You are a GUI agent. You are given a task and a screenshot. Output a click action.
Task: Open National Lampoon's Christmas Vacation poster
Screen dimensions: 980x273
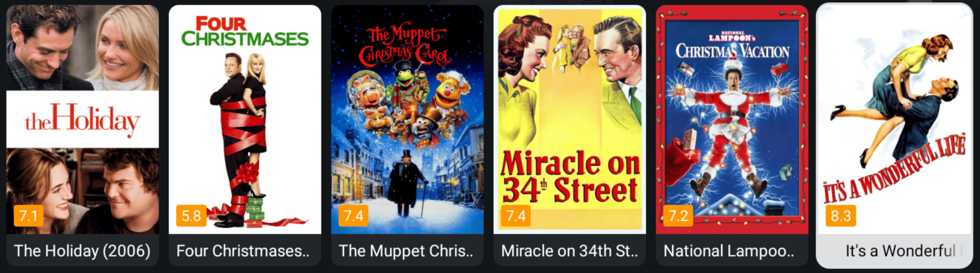point(732,119)
